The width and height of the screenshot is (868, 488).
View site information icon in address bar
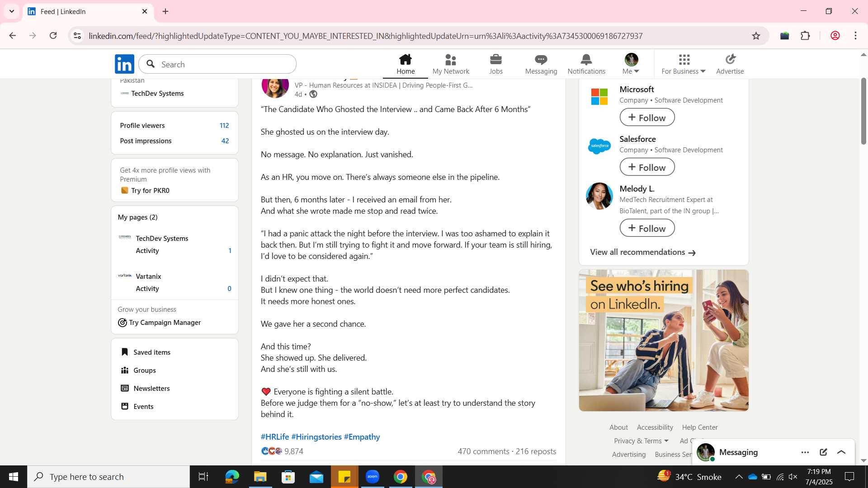pos(77,36)
